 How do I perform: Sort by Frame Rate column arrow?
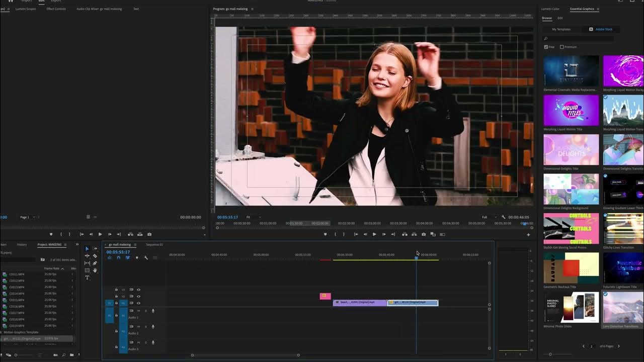(x=62, y=268)
